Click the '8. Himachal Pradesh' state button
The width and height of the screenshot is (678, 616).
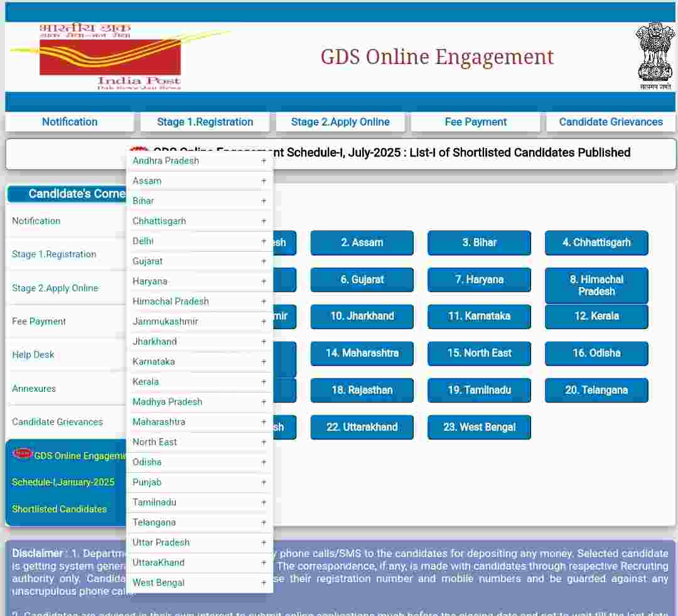tap(596, 286)
